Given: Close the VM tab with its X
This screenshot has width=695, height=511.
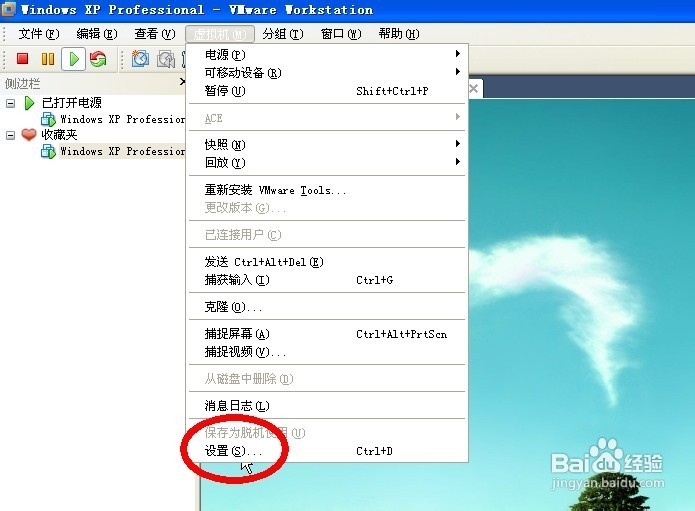Looking at the screenshot, I should tap(474, 88).
